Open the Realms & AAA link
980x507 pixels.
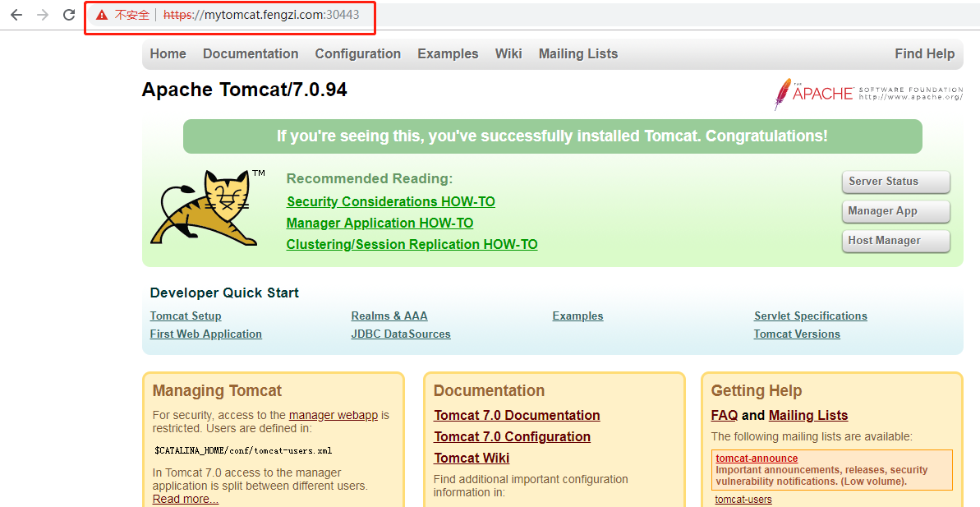pos(389,316)
